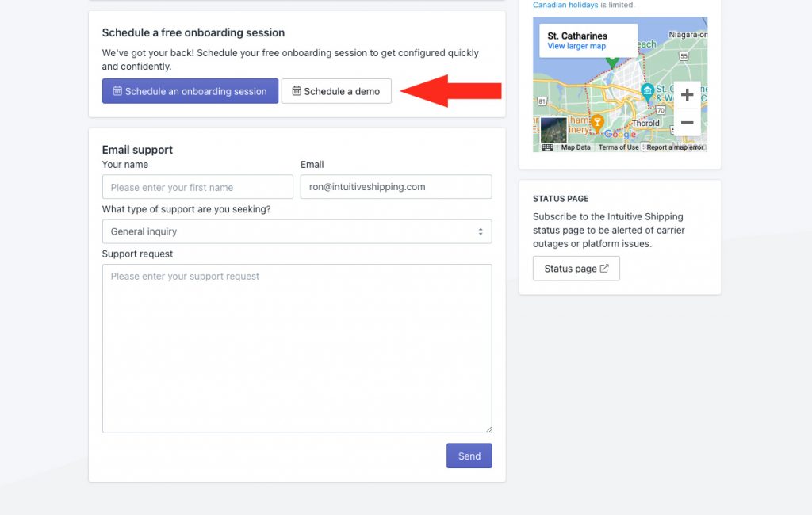812x515 pixels.
Task: Open map Terms of Use
Action: 619,147
